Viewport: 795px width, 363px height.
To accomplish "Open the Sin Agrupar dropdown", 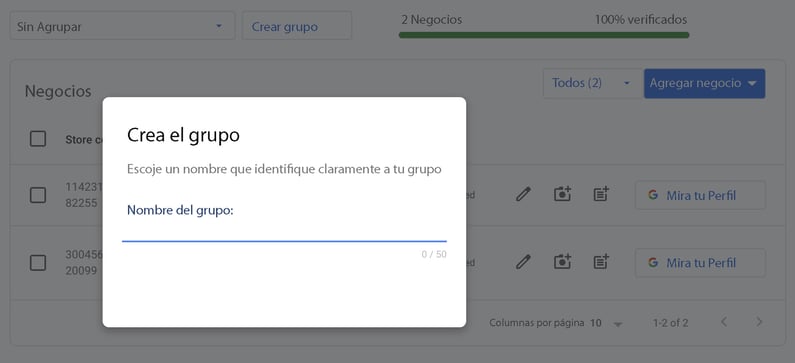I will click(122, 26).
